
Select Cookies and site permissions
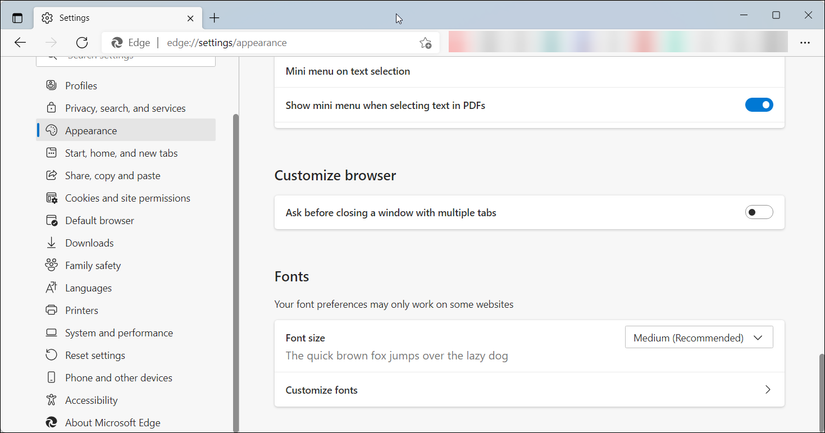[127, 198]
